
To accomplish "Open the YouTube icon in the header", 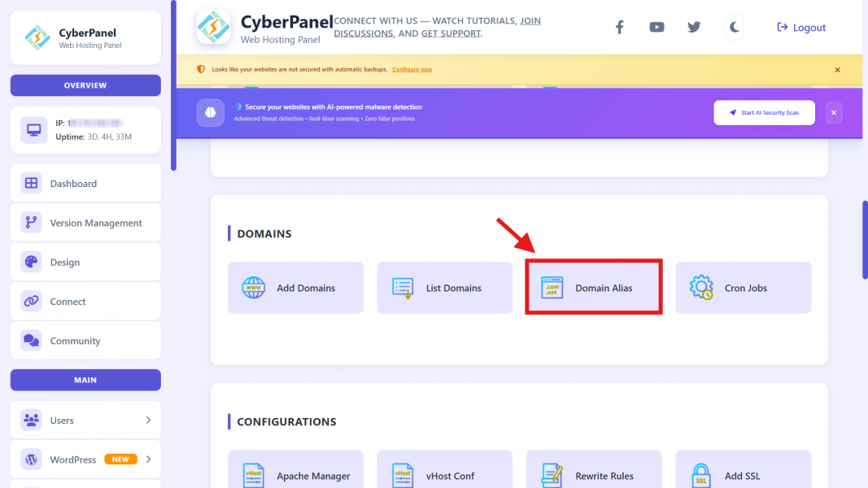I will click(656, 27).
